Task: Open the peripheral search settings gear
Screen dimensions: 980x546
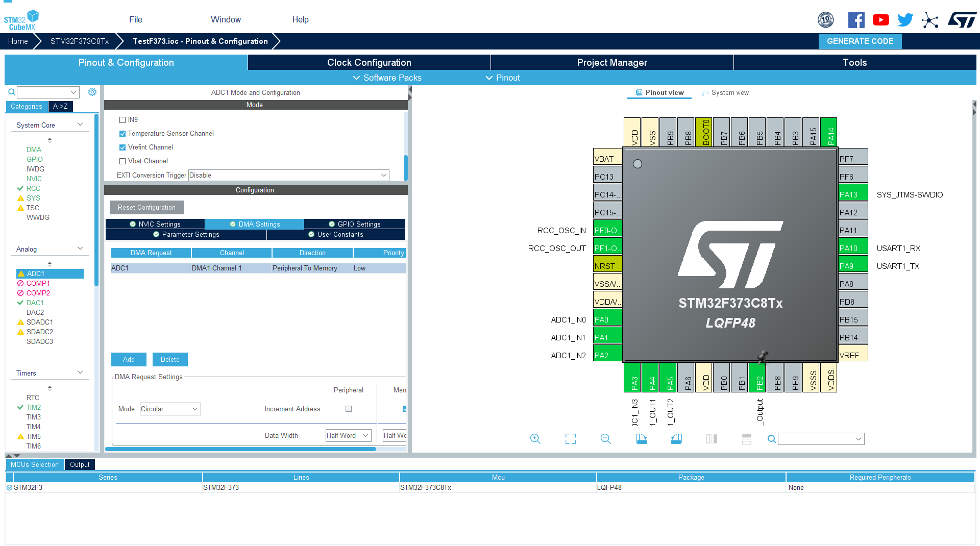Action: (x=92, y=92)
